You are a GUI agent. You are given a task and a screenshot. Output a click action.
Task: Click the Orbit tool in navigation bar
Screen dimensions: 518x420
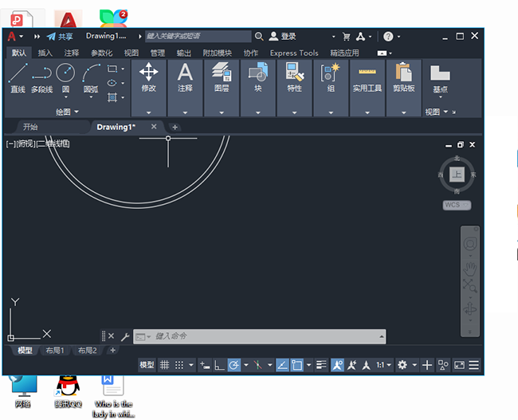(469, 309)
